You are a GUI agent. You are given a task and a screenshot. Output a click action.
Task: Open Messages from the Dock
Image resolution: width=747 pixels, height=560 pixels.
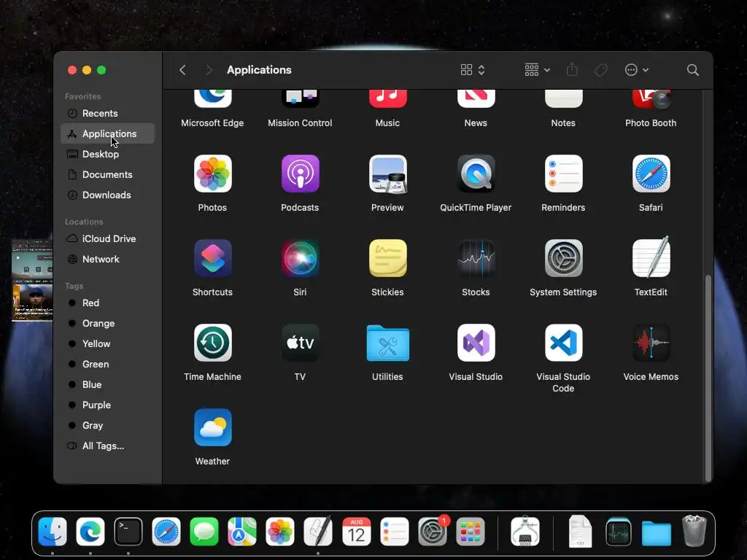pos(204,532)
